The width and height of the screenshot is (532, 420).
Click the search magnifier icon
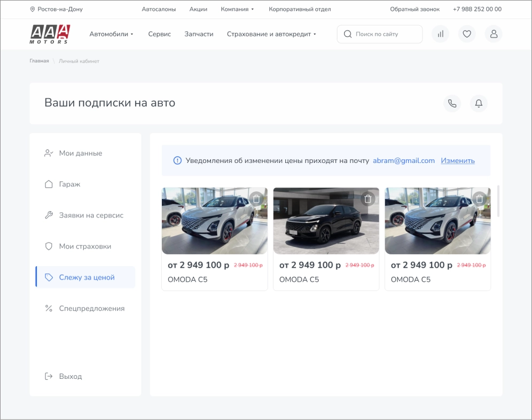coord(348,34)
